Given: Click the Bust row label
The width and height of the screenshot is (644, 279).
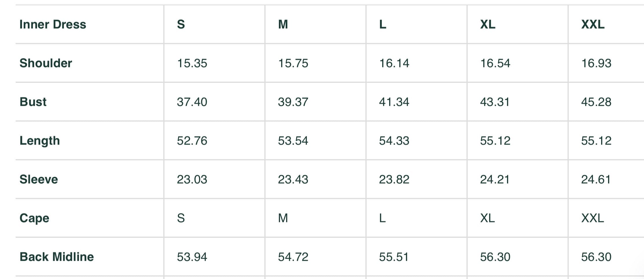Looking at the screenshot, I should (x=33, y=102).
